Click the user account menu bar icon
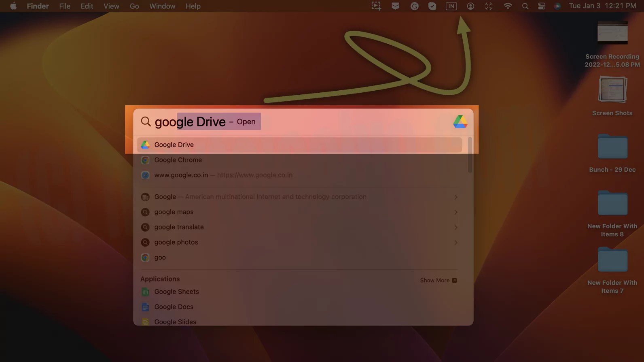 coord(470,6)
